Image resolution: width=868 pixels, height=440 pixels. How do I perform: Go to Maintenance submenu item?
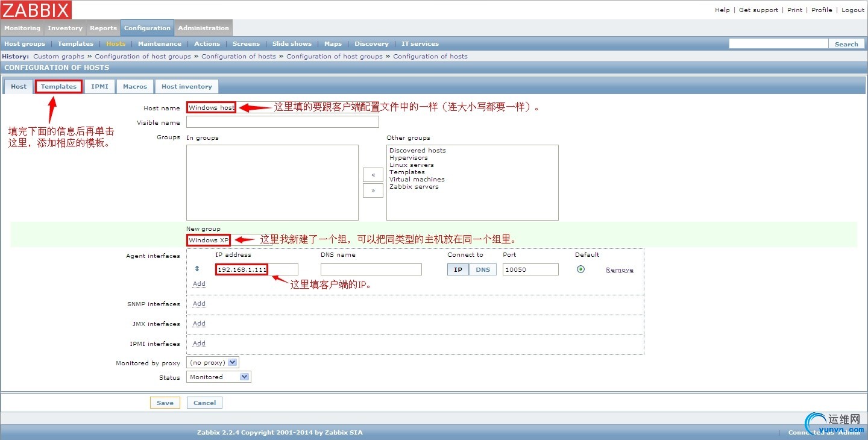(160, 44)
